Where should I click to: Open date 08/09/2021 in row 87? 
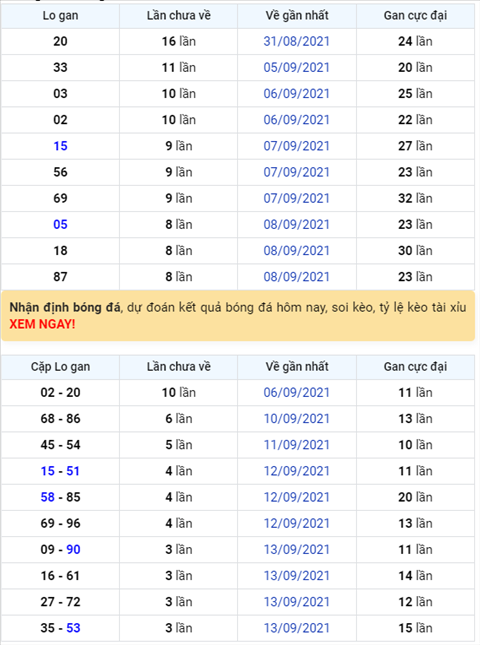tap(297, 277)
